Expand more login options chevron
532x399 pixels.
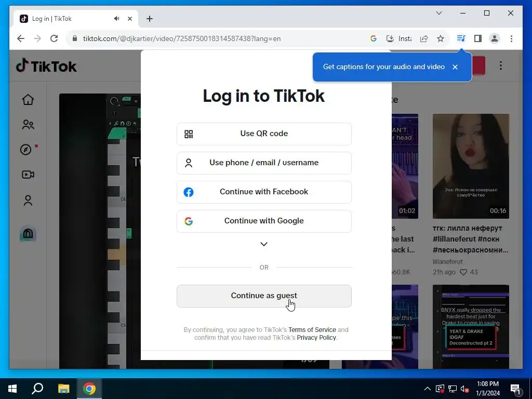coord(263,244)
